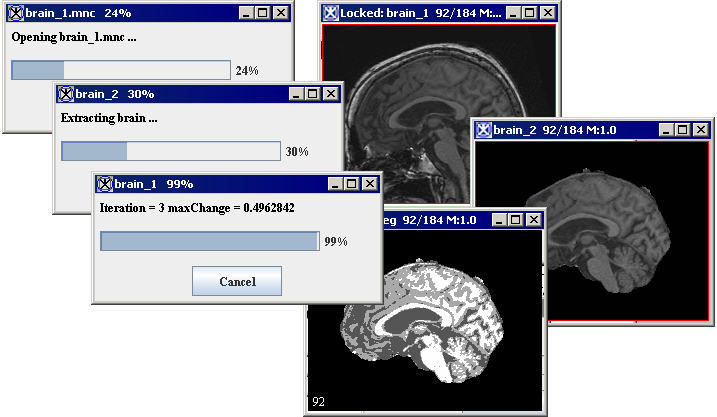Close the brain_1 99% progress dialog
The height and width of the screenshot is (417, 717).
tap(370, 184)
